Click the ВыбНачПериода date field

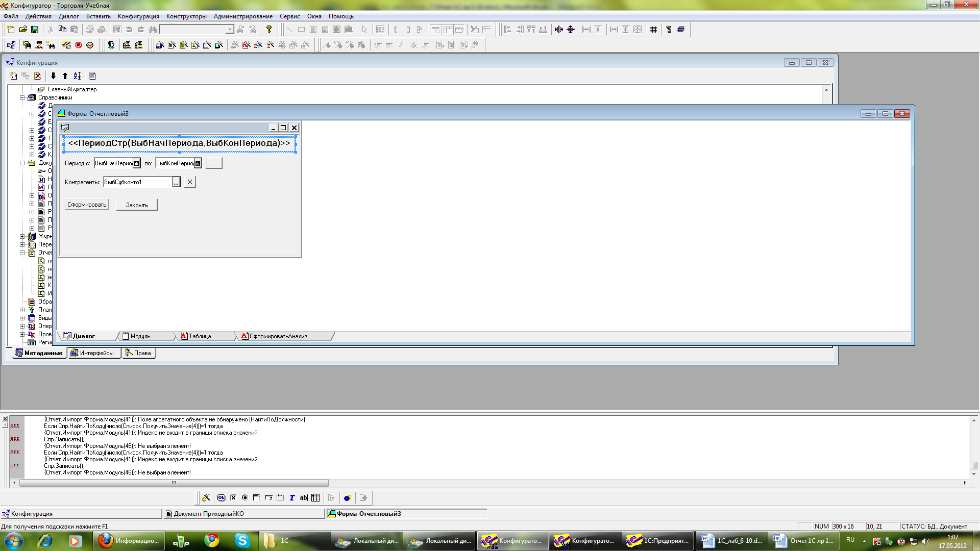pyautogui.click(x=113, y=163)
